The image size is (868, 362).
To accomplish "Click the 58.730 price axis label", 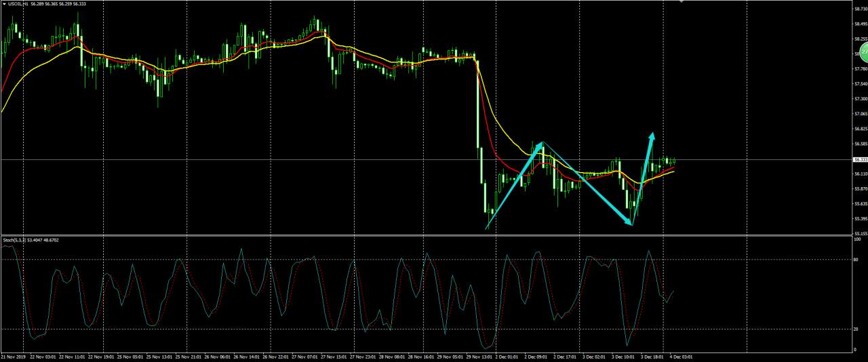I will (x=860, y=8).
